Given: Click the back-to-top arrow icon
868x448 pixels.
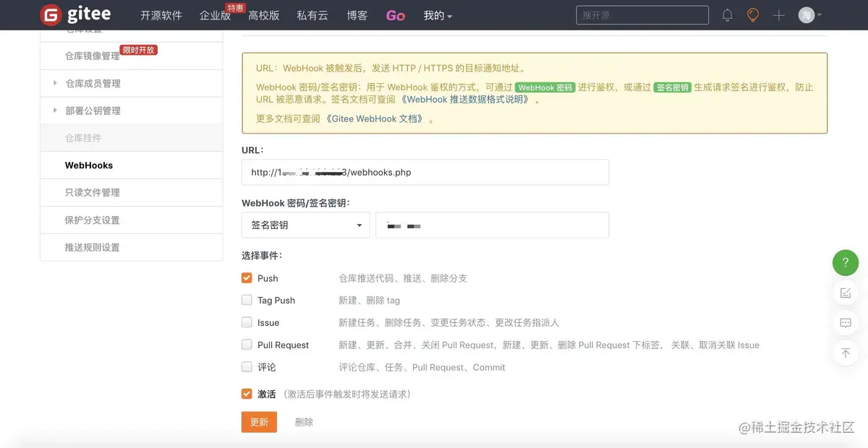Looking at the screenshot, I should (846, 353).
